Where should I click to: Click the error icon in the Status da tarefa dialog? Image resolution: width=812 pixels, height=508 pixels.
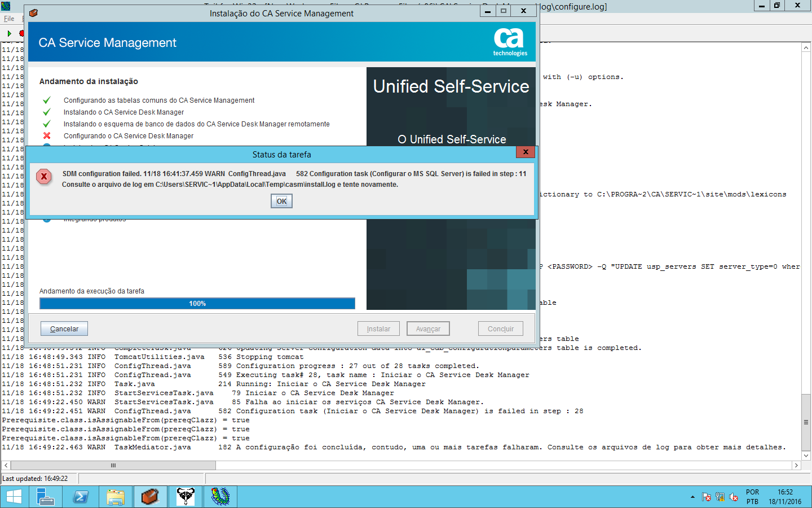44,177
